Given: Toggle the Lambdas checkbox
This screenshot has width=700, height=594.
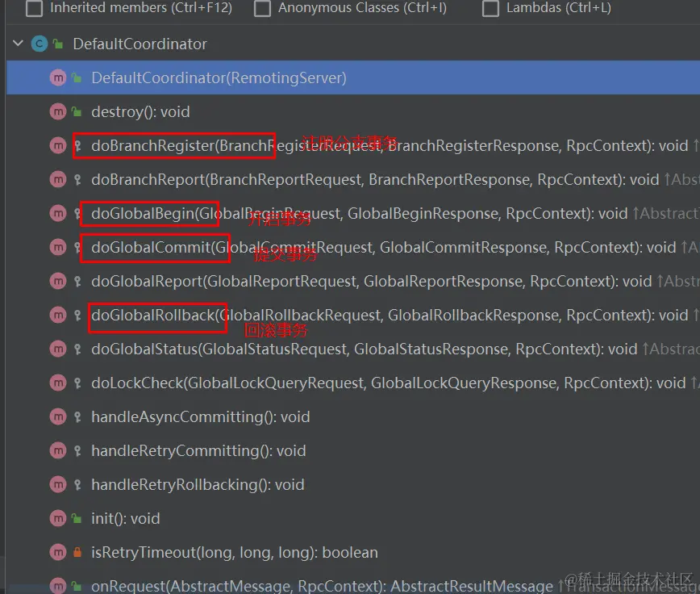Looking at the screenshot, I should coord(490,7).
